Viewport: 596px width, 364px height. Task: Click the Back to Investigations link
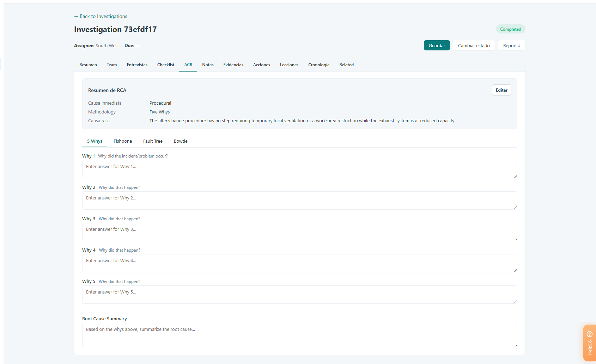tap(101, 16)
